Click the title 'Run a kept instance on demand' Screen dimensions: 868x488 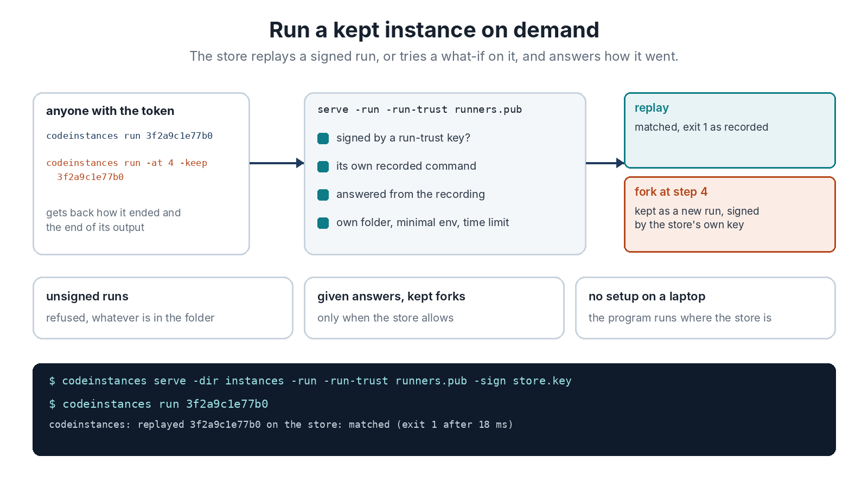click(x=434, y=30)
